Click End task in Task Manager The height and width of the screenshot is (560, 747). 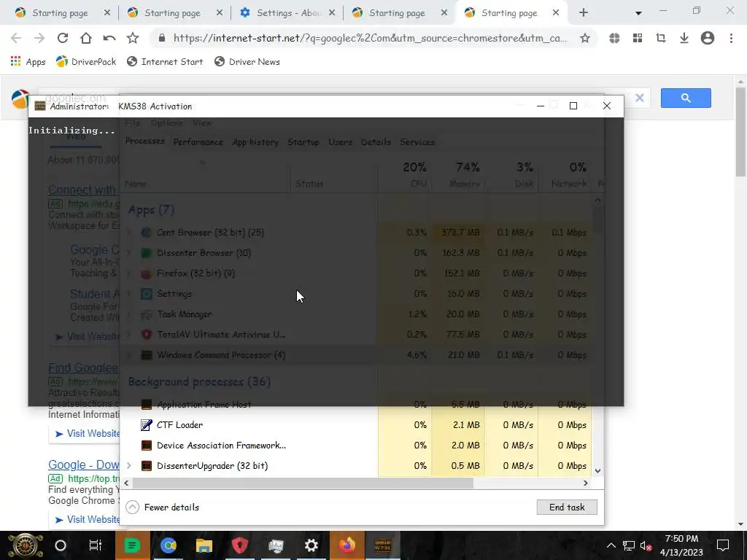[567, 507]
